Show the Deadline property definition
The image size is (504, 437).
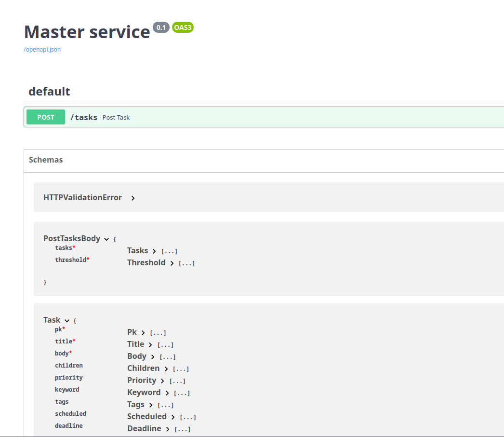(x=167, y=429)
